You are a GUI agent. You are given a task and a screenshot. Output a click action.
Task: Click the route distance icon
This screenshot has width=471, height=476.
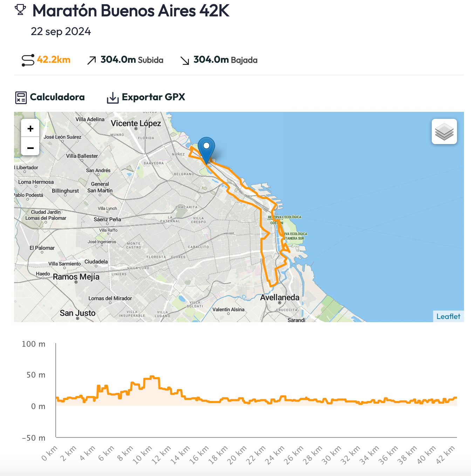tap(28, 60)
